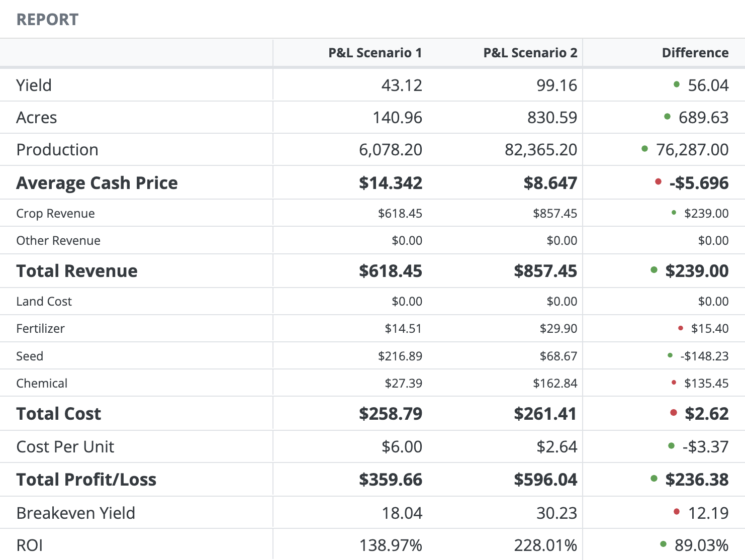
Task: Click the Crop Revenue value under Scenario 1
Action: tap(401, 213)
